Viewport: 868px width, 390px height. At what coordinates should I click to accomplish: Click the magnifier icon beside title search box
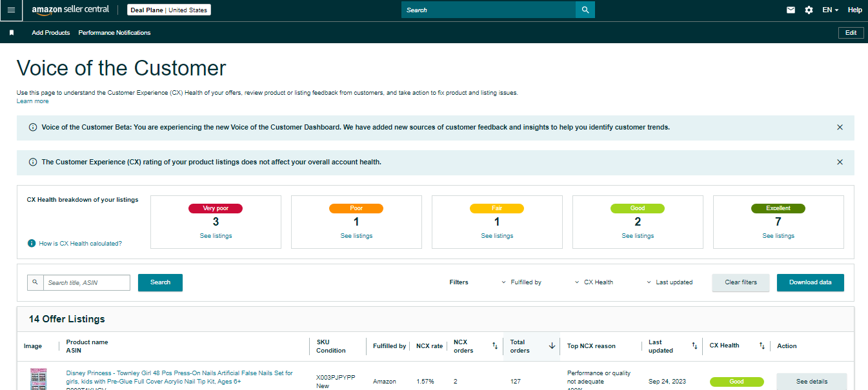pyautogui.click(x=35, y=282)
